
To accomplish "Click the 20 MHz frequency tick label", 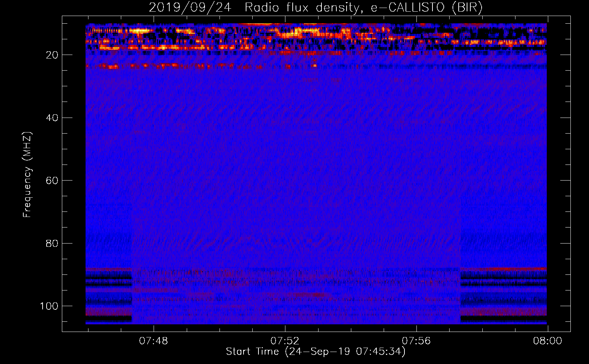I will pyautogui.click(x=52, y=55).
